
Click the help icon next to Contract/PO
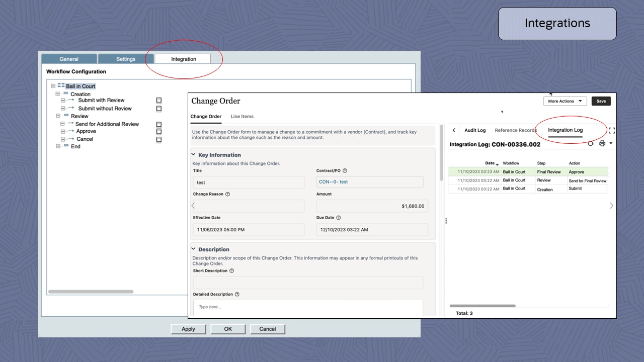345,171
